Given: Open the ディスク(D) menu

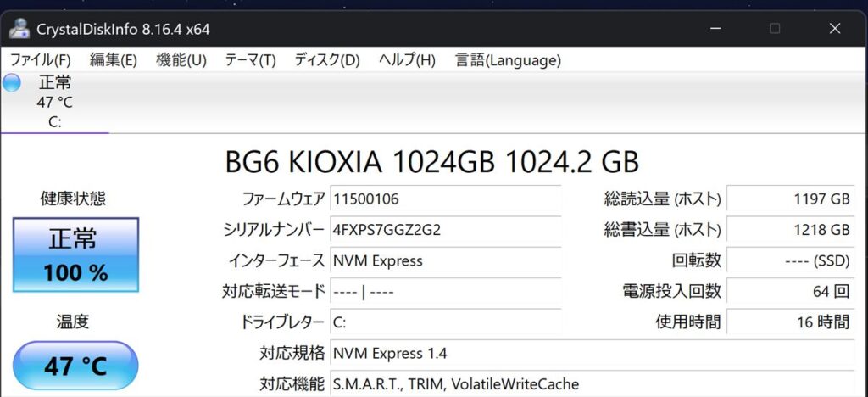Looking at the screenshot, I should 326,59.
